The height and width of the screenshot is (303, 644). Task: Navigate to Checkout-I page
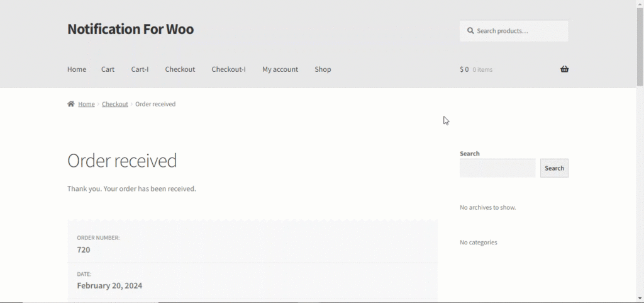pos(229,69)
